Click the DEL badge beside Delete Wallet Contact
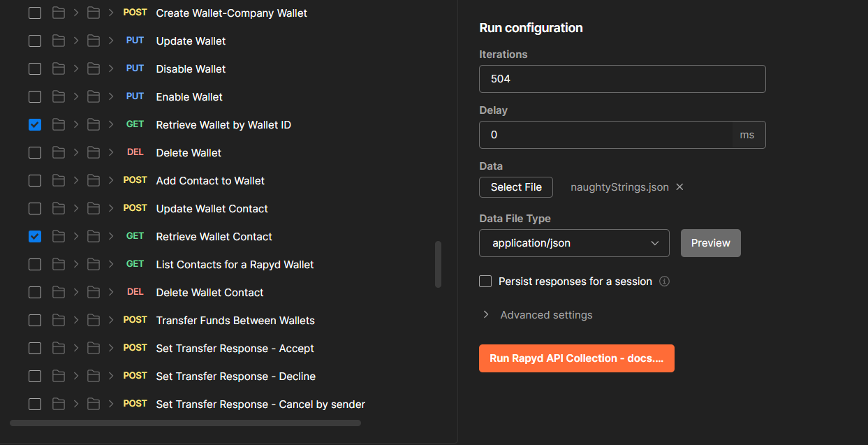 [135, 292]
